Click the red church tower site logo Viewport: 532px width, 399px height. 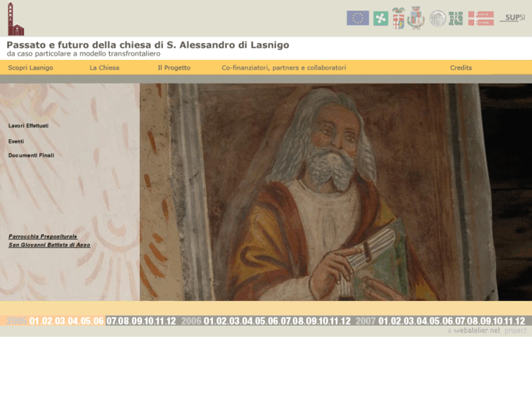tap(15, 19)
